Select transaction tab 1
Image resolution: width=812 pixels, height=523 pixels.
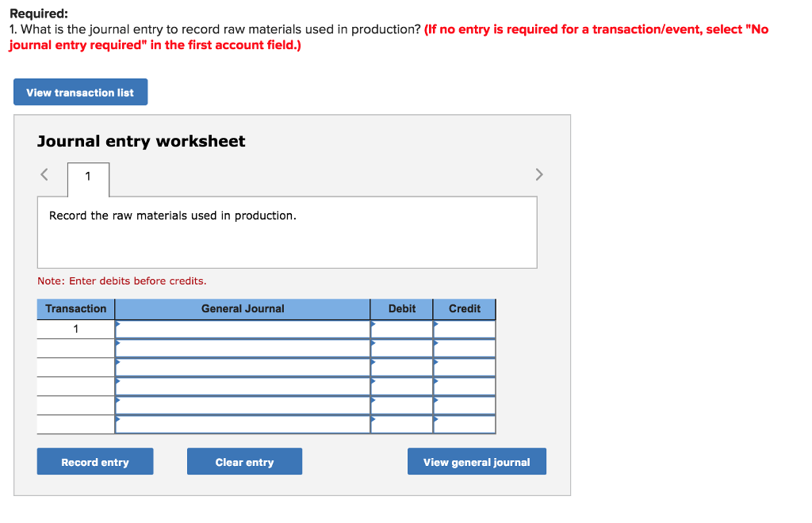(x=88, y=179)
